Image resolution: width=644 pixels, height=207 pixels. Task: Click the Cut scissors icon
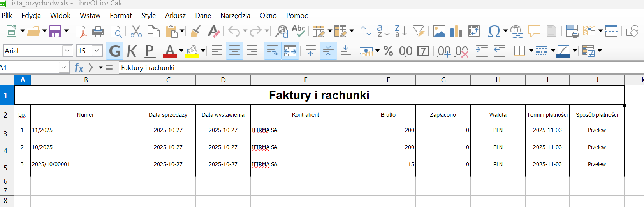[x=136, y=31]
